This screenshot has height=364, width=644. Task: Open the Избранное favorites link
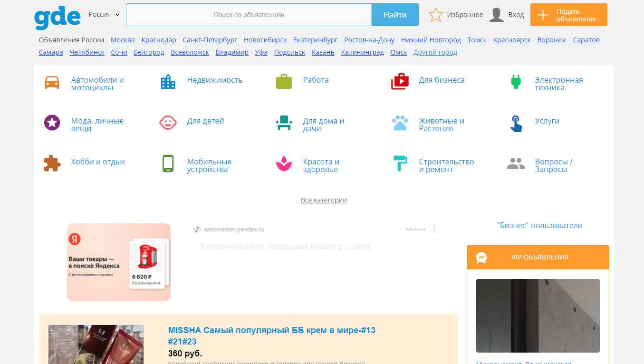point(465,15)
